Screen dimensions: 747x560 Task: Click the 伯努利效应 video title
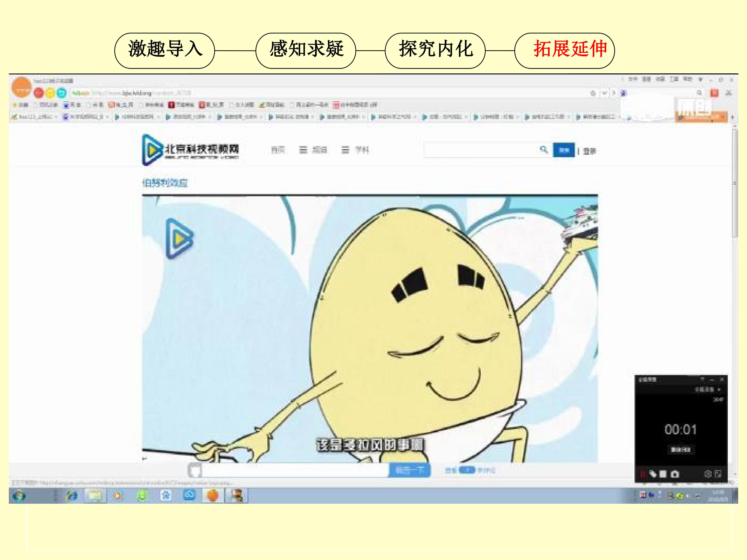click(x=165, y=183)
